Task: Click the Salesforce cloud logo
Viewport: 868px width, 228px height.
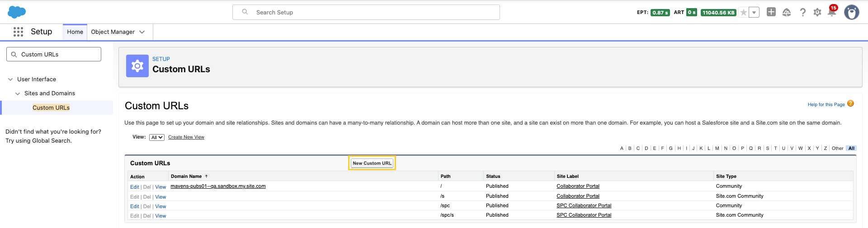Action: pyautogui.click(x=17, y=12)
